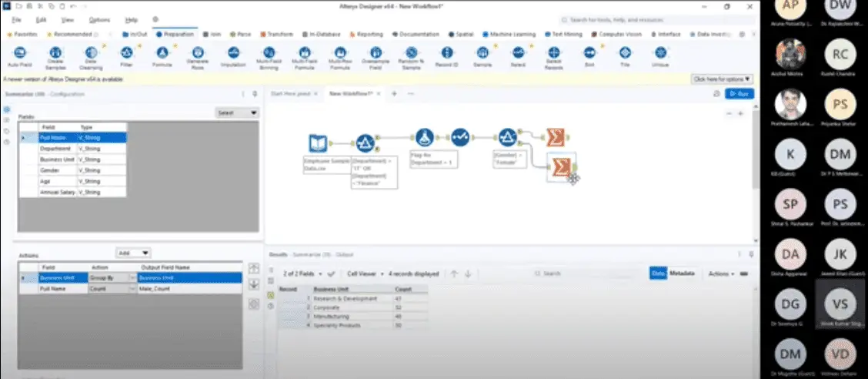868x379 pixels.
Task: Select the Oversample Field tool
Action: click(x=376, y=56)
